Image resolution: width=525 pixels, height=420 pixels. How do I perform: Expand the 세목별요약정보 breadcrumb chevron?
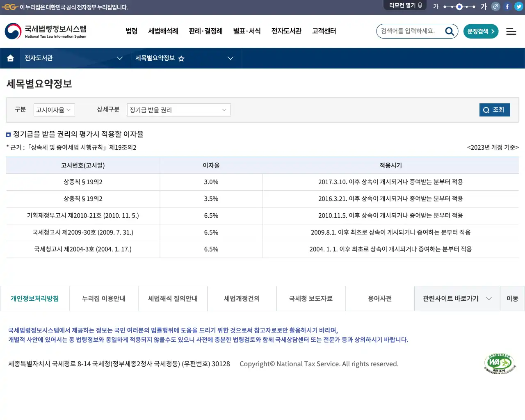[231, 58]
